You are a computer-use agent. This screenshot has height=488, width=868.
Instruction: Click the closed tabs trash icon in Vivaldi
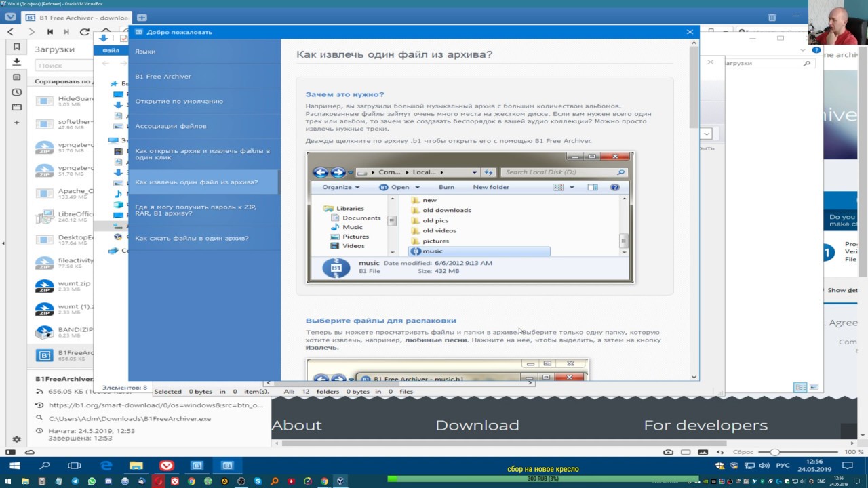pyautogui.click(x=772, y=18)
